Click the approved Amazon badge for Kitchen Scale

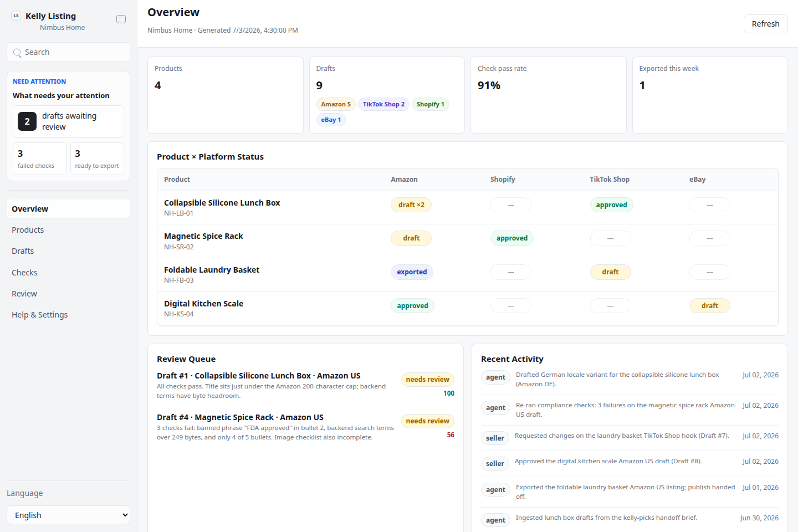[x=412, y=306]
